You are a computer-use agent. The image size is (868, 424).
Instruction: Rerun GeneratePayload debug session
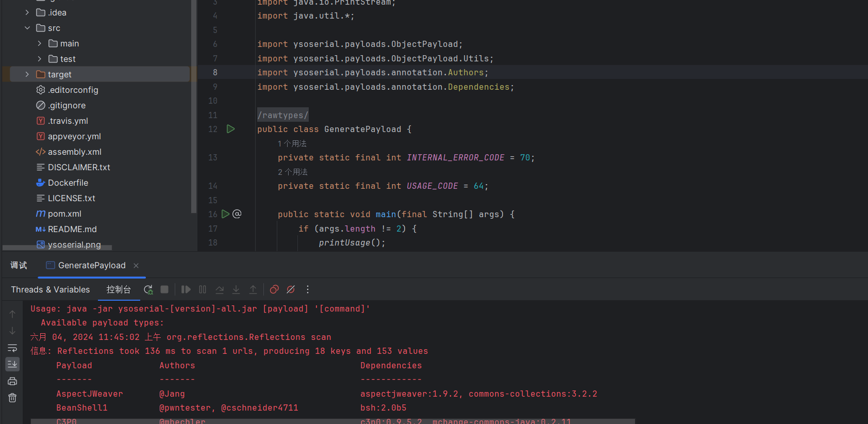click(148, 289)
